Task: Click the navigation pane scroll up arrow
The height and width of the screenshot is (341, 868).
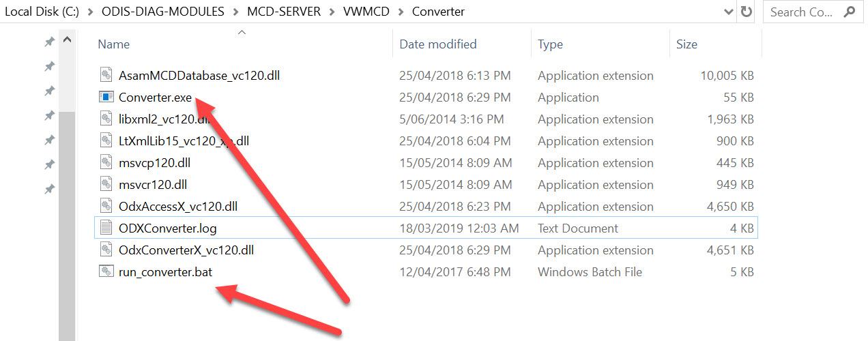Action: pos(67,40)
